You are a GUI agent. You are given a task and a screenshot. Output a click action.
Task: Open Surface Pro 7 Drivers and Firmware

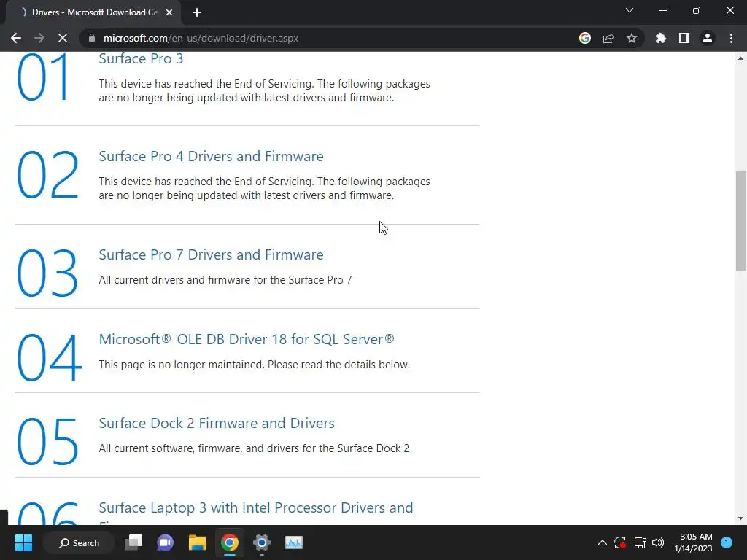[211, 254]
